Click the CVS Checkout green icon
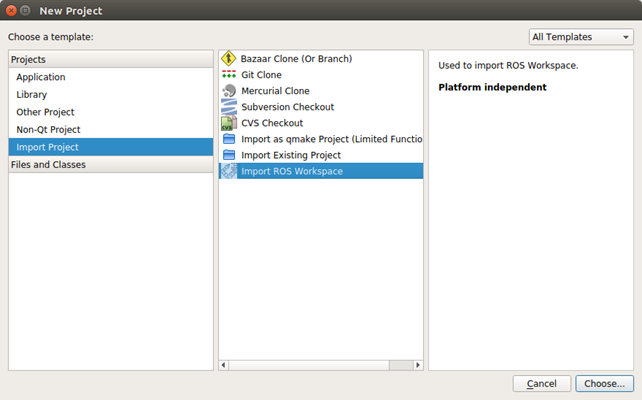The height and width of the screenshot is (400, 642). coord(229,123)
